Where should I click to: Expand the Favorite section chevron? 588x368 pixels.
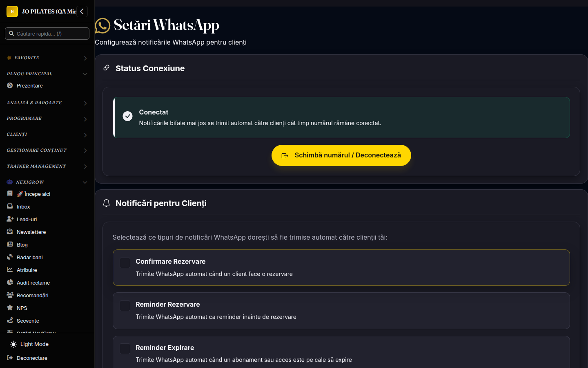[x=85, y=58]
